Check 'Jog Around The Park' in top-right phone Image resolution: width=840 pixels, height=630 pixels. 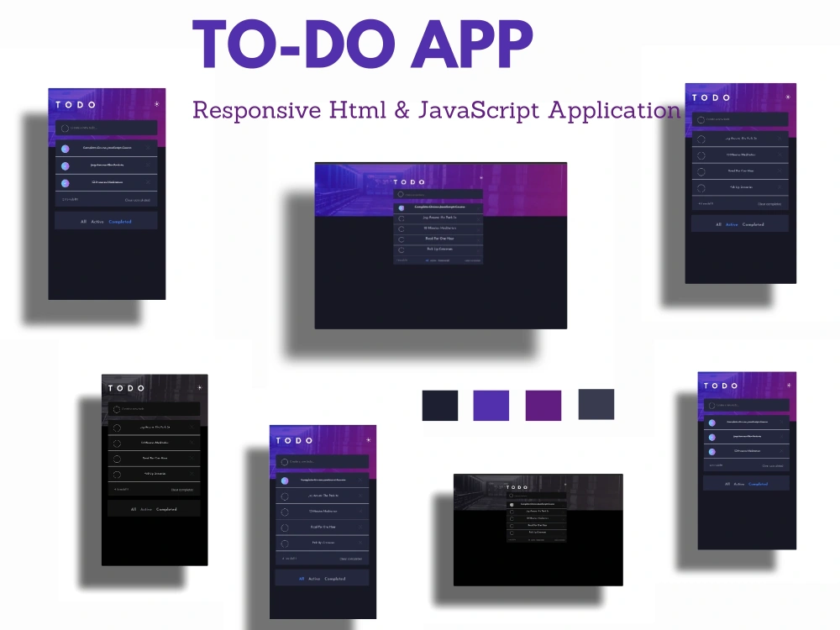coord(701,139)
